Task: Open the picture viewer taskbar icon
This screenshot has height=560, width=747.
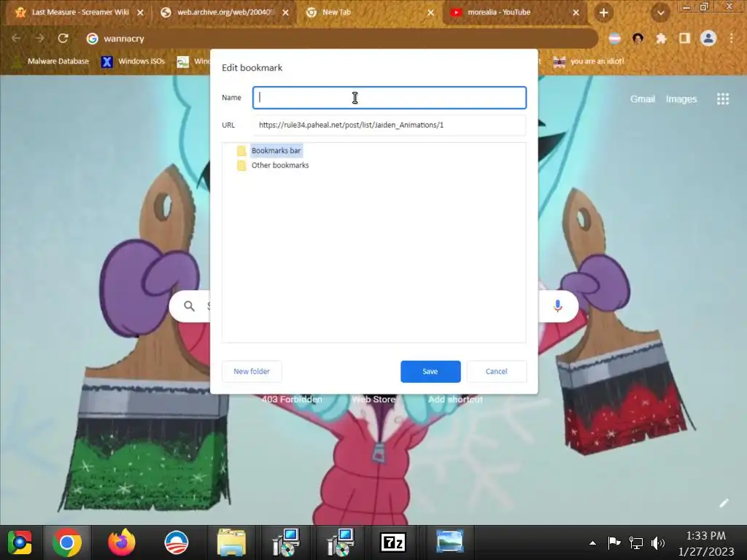Action: point(449,542)
